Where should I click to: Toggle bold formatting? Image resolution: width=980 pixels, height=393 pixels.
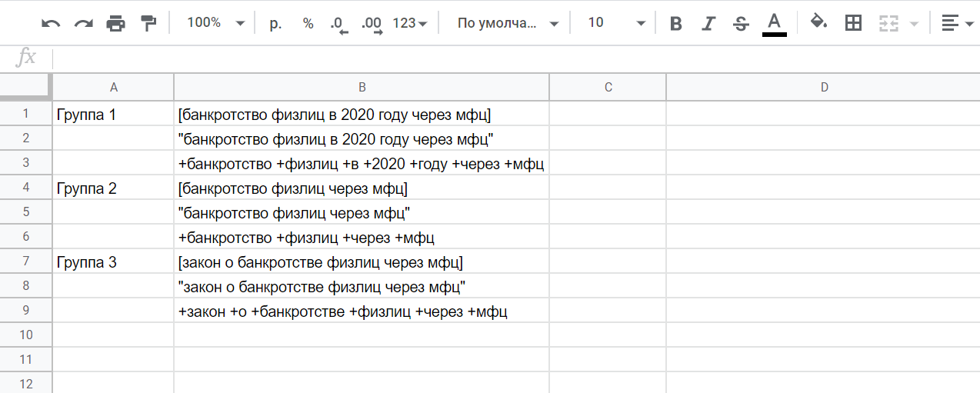tap(676, 23)
